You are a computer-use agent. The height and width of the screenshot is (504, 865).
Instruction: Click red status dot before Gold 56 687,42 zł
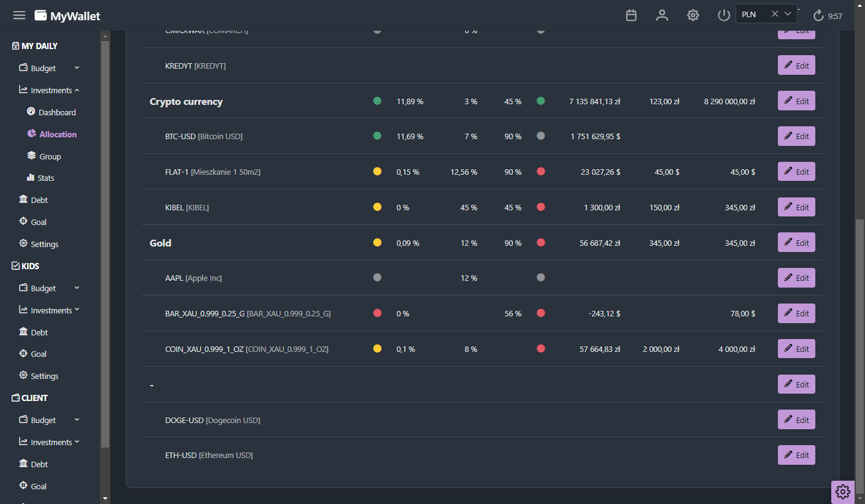point(540,243)
